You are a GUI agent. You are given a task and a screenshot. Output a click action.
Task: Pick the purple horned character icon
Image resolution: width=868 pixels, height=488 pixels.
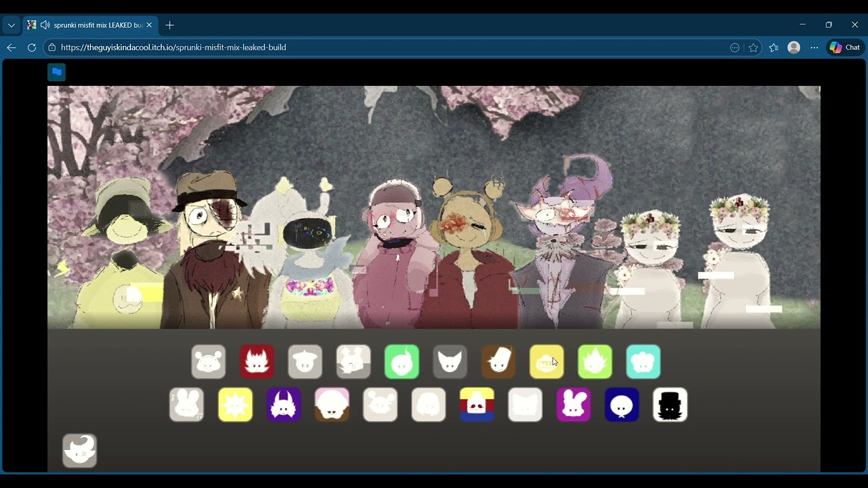pos(283,405)
